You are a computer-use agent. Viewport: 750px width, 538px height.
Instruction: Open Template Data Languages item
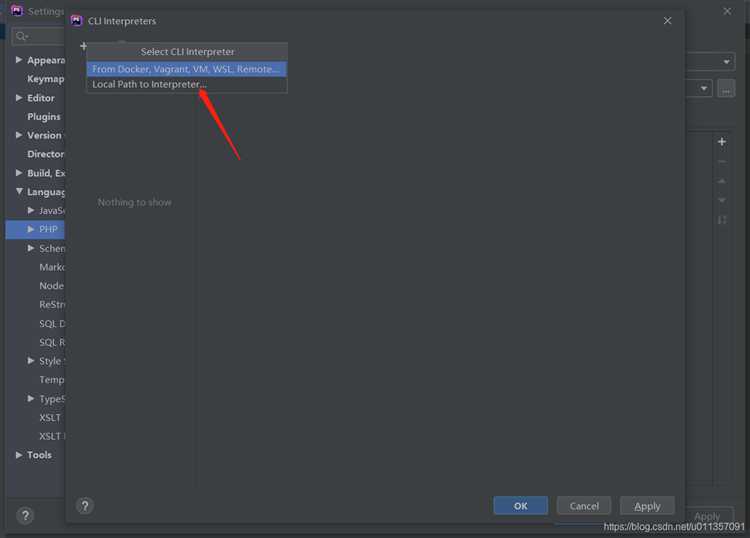pos(52,380)
